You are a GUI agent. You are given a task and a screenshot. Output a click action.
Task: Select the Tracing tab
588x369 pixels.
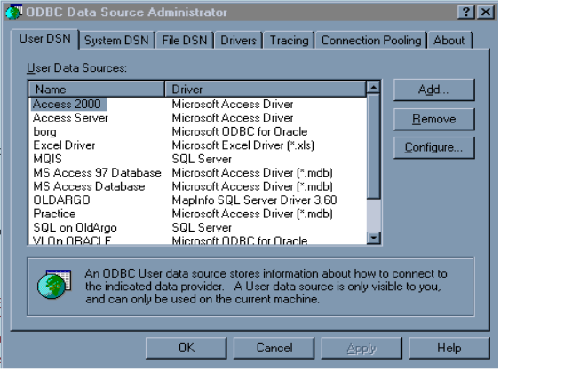pyautogui.click(x=289, y=40)
